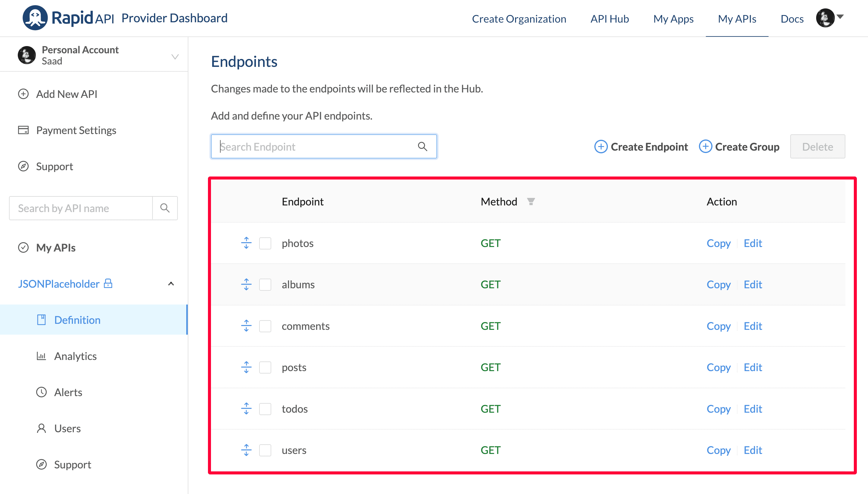This screenshot has width=868, height=494.
Task: Check the posts endpoint checkbox
Action: [x=265, y=367]
